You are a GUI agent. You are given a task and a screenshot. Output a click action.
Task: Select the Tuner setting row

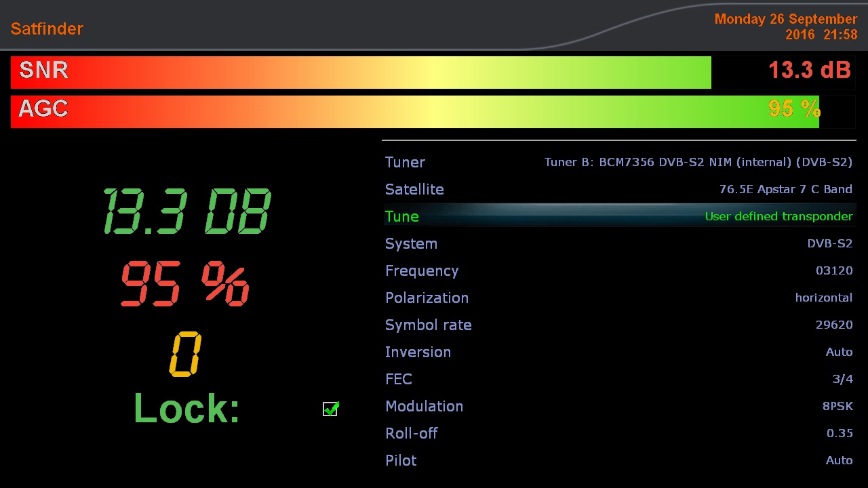(x=618, y=163)
